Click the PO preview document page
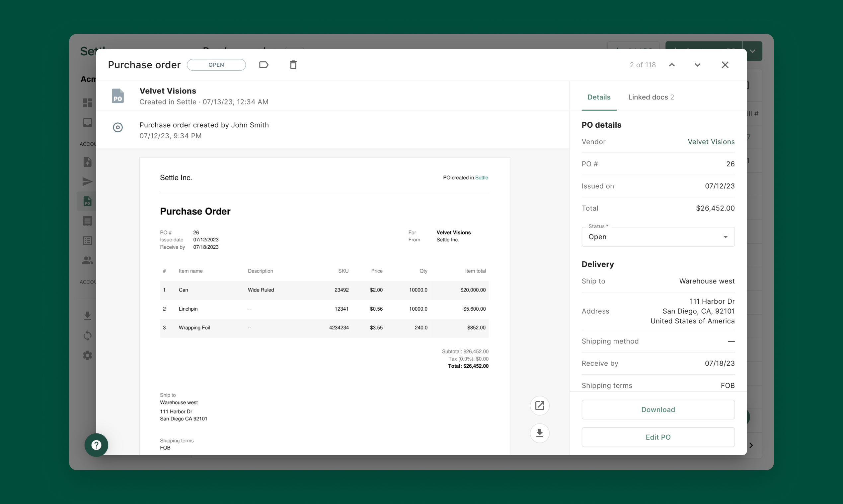The image size is (843, 504). click(325, 306)
